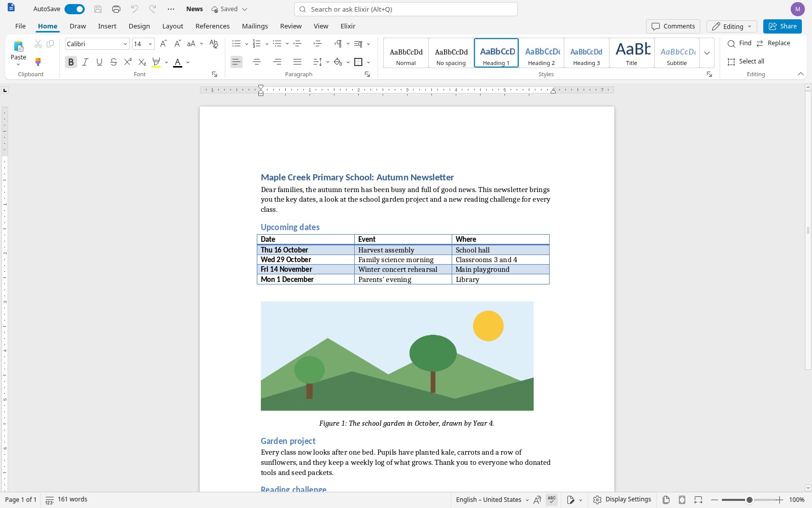Image resolution: width=812 pixels, height=508 pixels.
Task: Toggle italic formatting
Action: click(85, 62)
